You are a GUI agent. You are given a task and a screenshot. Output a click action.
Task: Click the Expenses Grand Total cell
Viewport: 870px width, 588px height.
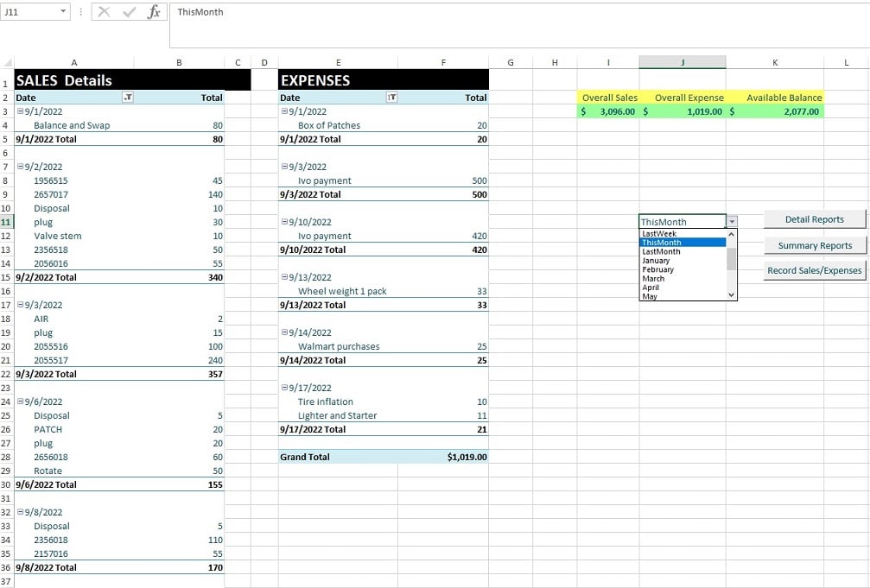[x=338, y=457]
